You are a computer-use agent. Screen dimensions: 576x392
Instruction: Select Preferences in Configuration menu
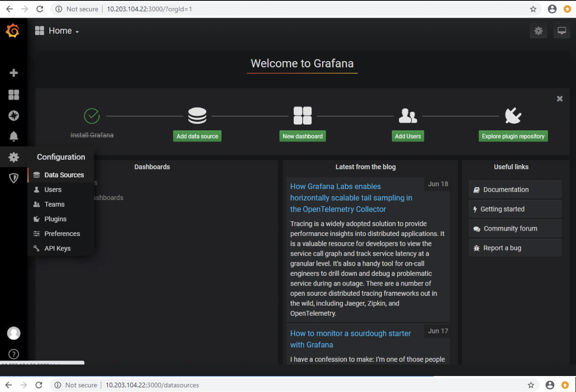click(61, 233)
